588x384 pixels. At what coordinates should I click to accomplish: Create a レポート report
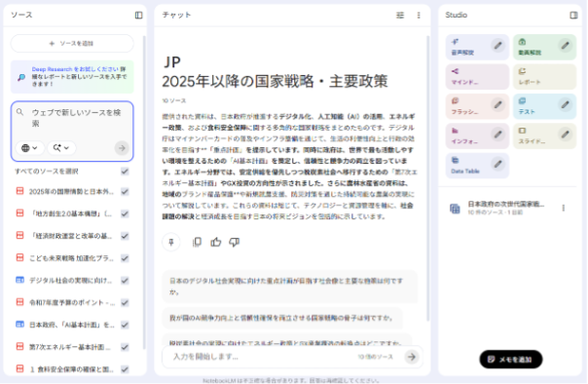point(544,77)
